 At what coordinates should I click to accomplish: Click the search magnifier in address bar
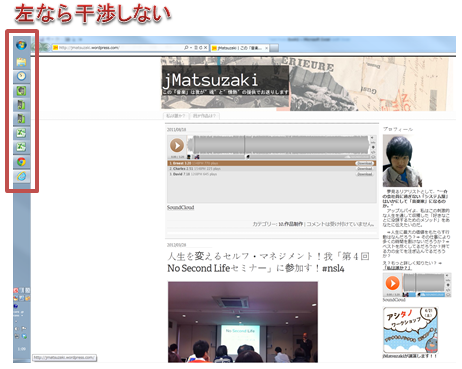186,48
